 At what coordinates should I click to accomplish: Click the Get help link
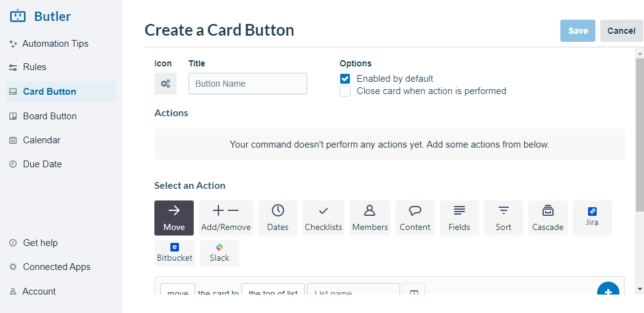point(40,243)
